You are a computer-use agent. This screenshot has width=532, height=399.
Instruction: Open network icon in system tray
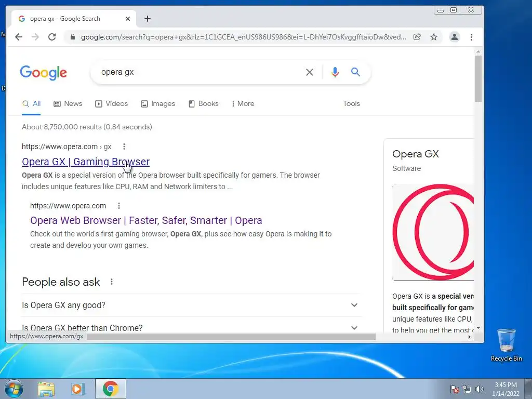click(x=467, y=389)
